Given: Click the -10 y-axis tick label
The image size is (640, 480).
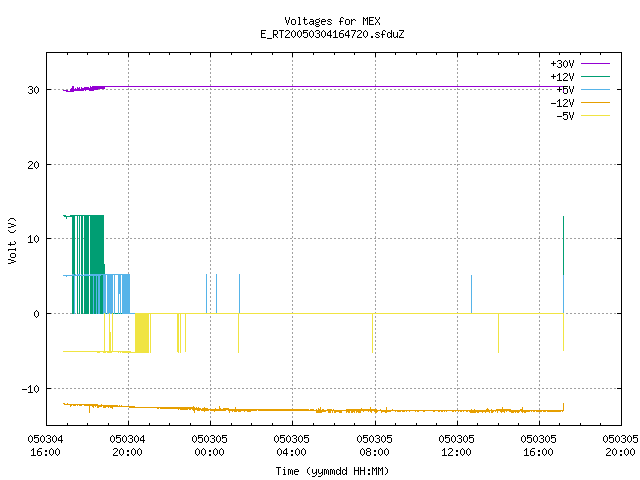Looking at the screenshot, I should tap(31, 389).
